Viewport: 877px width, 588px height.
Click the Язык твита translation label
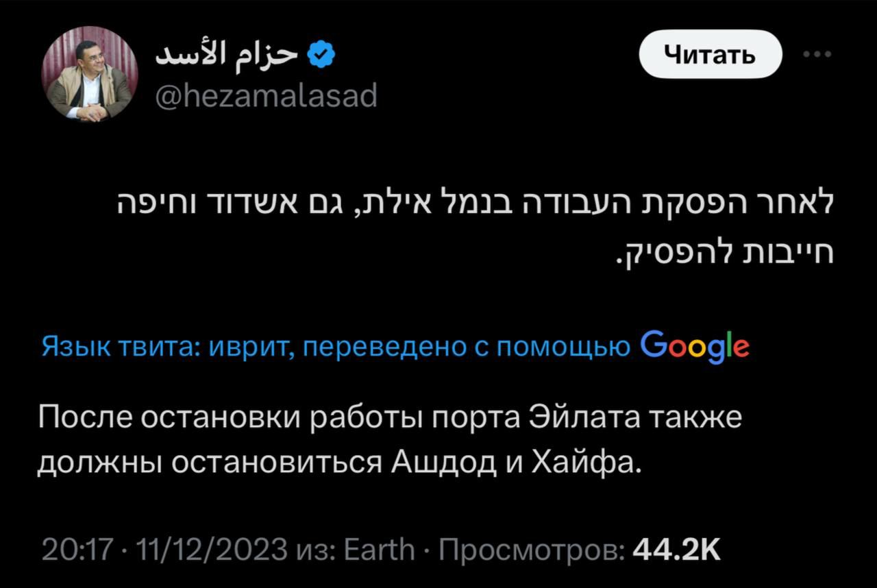tap(120, 347)
